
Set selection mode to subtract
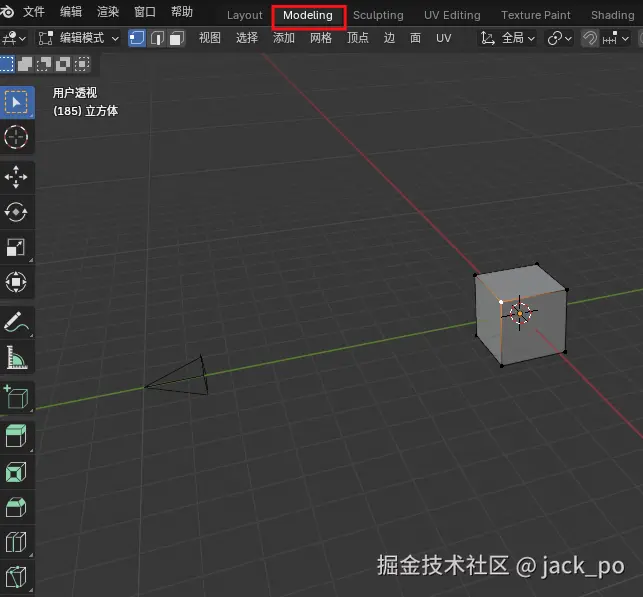point(44,64)
